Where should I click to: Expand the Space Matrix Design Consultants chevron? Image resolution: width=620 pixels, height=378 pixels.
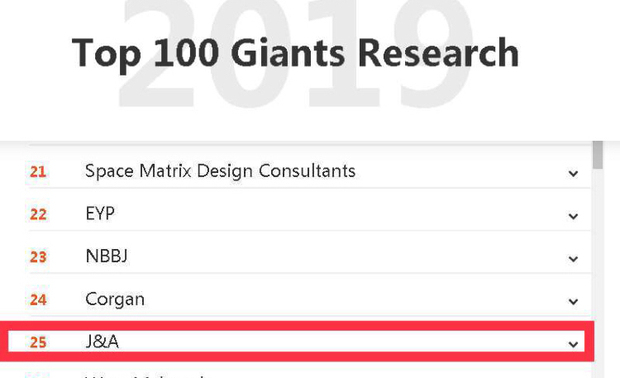573,173
